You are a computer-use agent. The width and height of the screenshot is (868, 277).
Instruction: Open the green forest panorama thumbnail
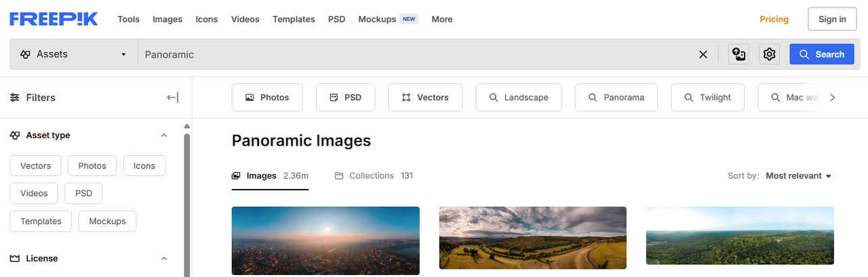740,235
